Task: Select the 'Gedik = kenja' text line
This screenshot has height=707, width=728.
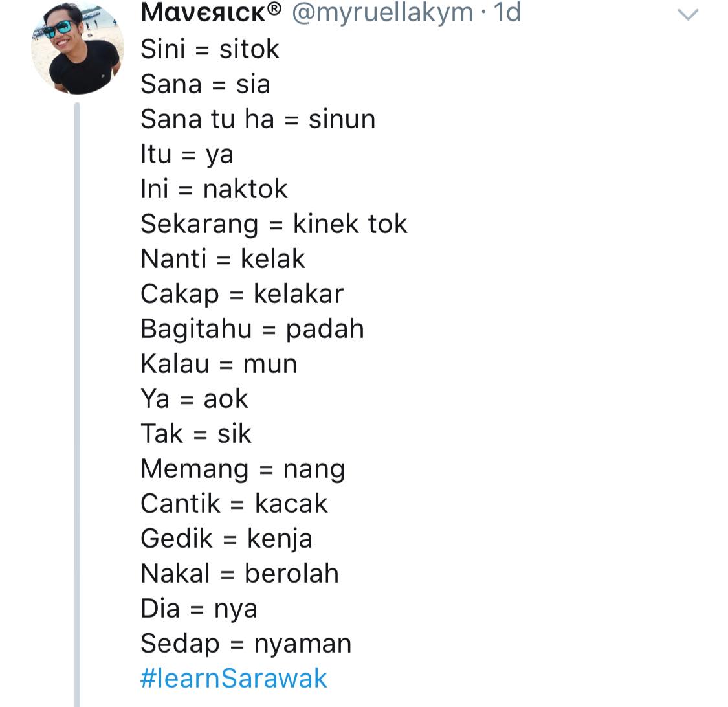Action: pos(226,539)
